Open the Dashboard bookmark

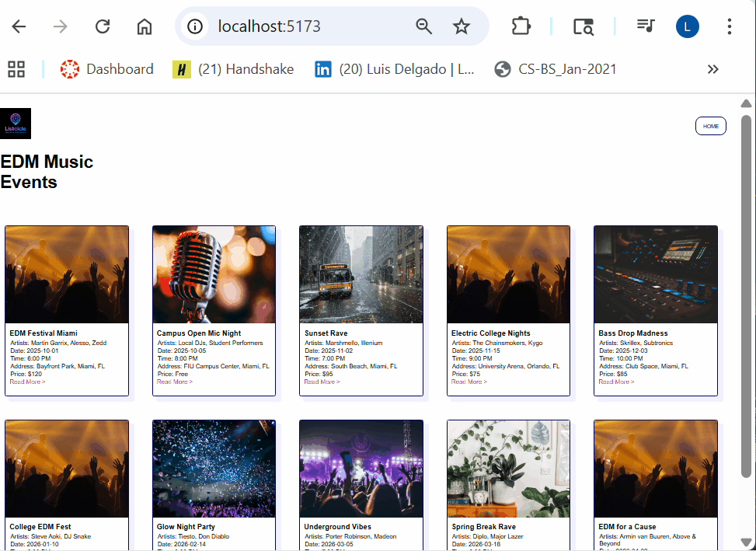106,69
